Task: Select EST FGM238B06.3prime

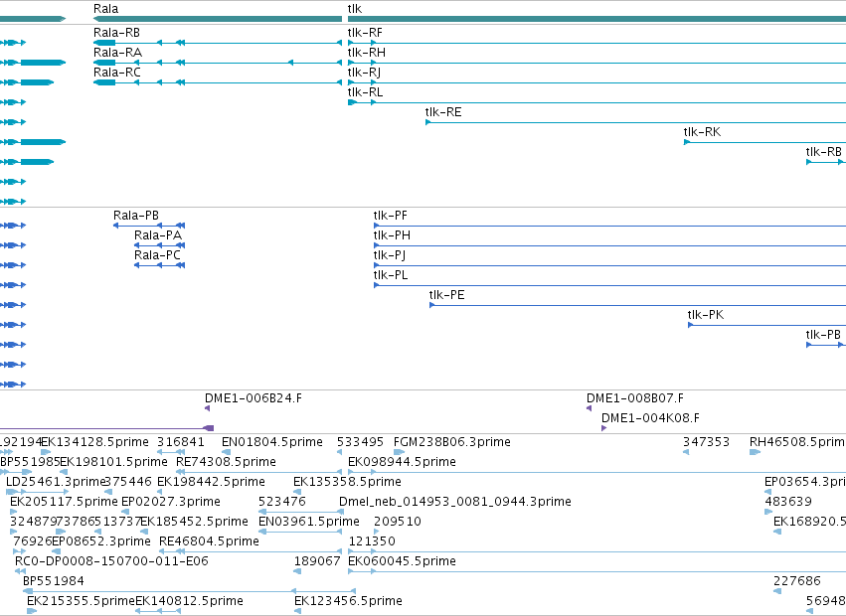Action: tap(452, 442)
